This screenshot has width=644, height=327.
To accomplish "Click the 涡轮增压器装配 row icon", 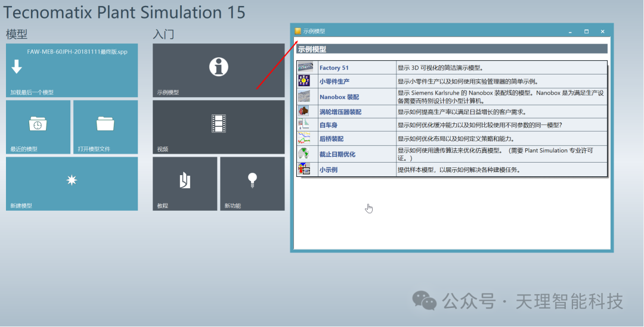I will tap(304, 111).
